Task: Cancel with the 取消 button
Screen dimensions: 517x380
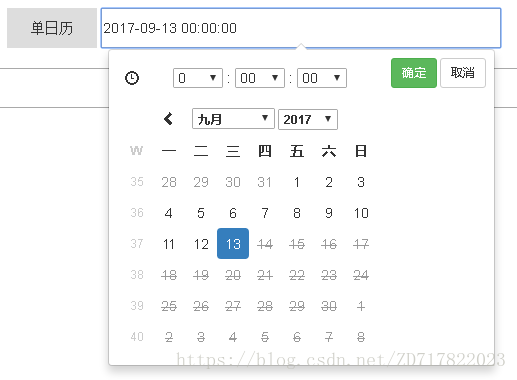Action: pos(463,73)
